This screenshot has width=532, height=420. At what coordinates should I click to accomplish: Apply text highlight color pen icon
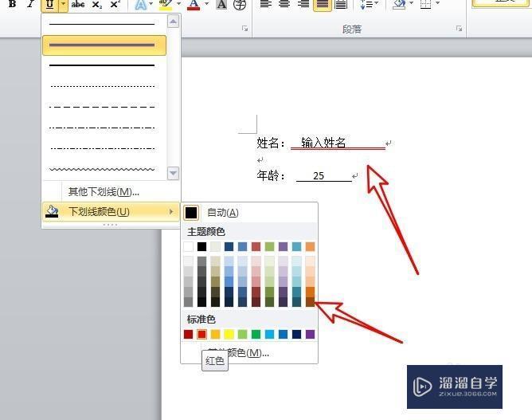[166, 5]
